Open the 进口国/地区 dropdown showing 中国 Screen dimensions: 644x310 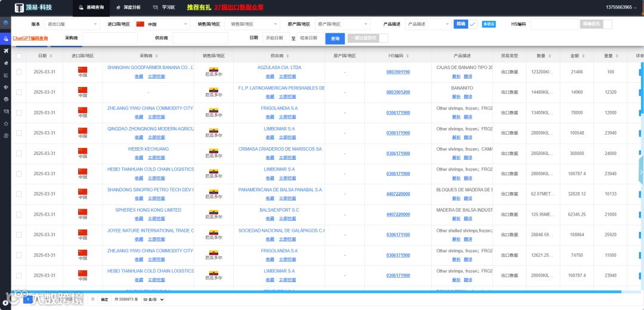(162, 24)
